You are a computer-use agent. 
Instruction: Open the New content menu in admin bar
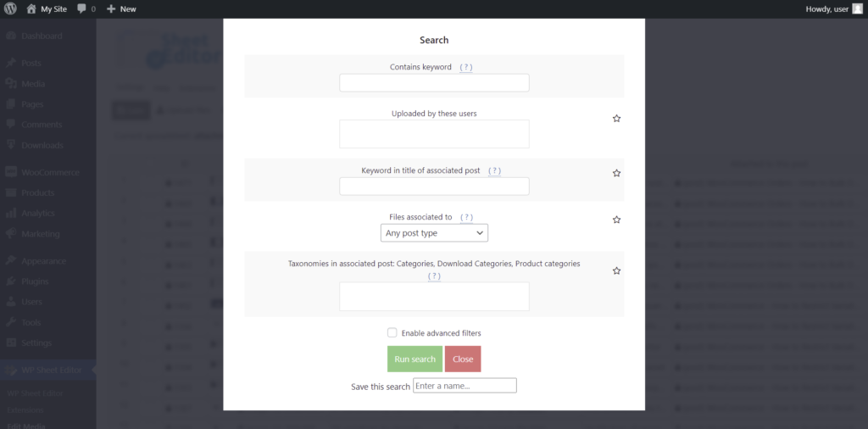[122, 8]
